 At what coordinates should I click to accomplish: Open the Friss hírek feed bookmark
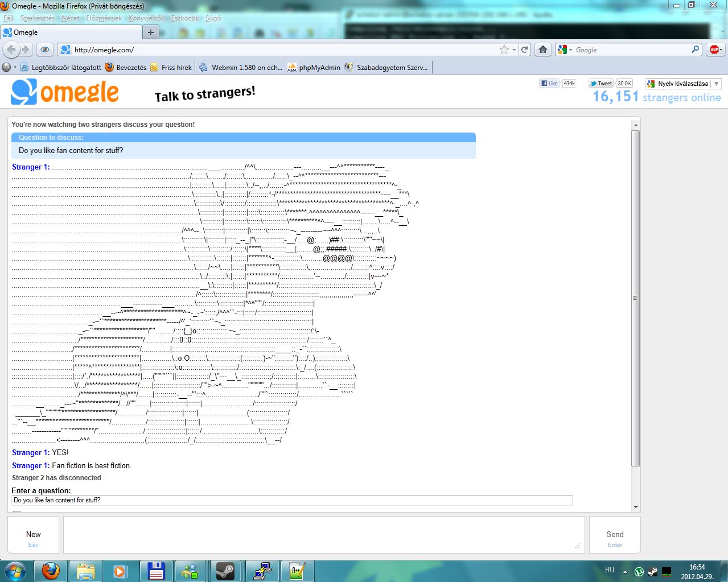(x=171, y=67)
